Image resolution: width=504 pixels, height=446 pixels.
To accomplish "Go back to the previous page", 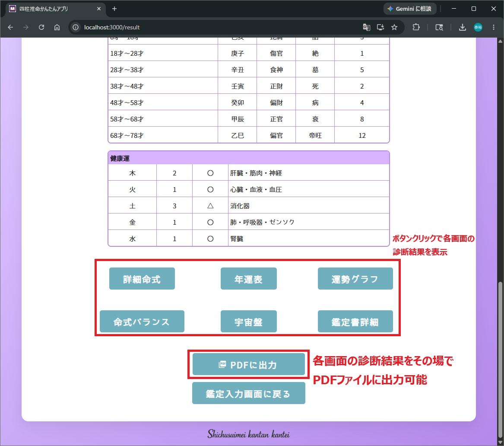I will click(10, 27).
